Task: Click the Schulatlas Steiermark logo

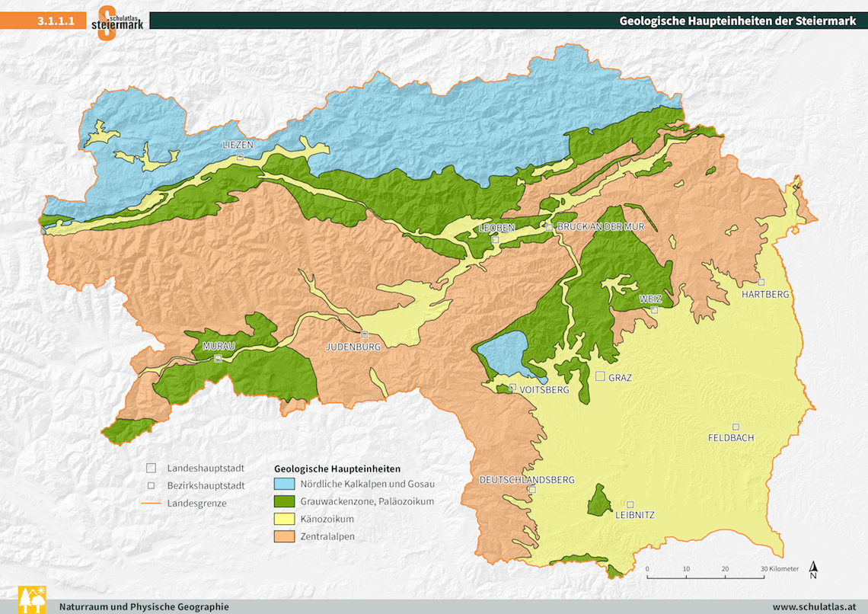Action: point(117,23)
